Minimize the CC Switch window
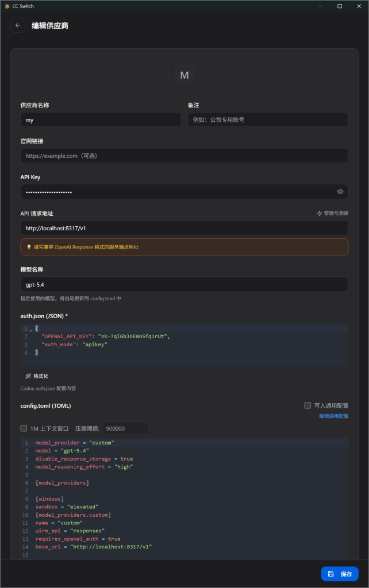Image resolution: width=369 pixels, height=588 pixels. tap(321, 6)
